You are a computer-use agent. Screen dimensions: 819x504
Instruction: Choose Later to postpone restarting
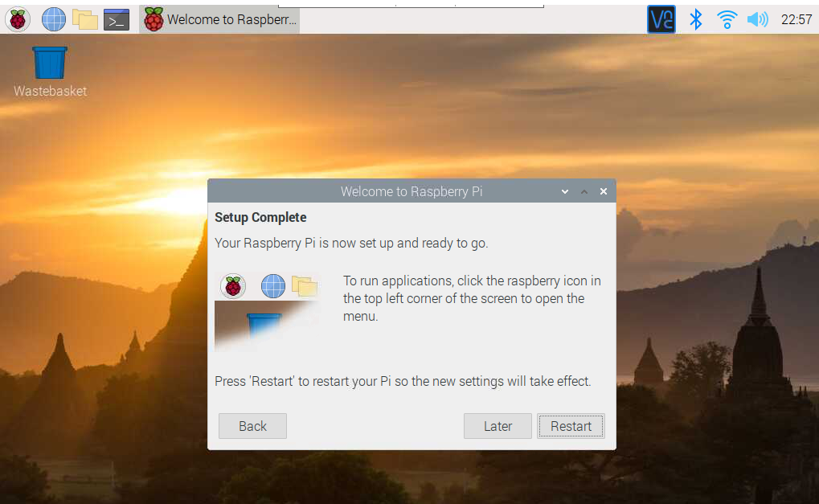tap(497, 425)
